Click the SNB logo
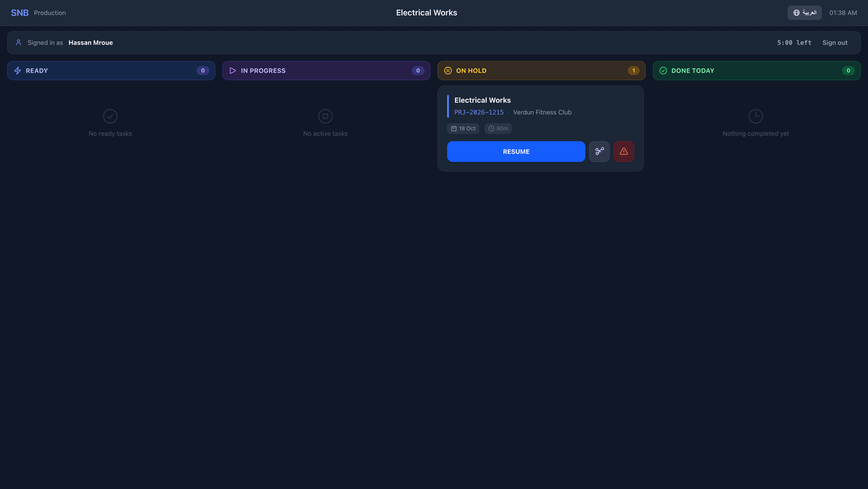The image size is (868, 489). [x=20, y=12]
